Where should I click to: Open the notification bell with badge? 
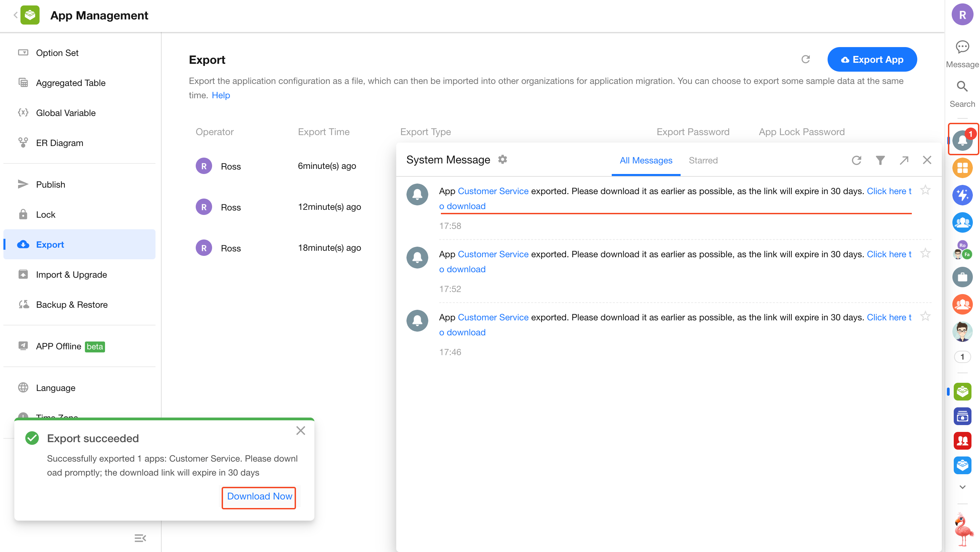point(962,140)
